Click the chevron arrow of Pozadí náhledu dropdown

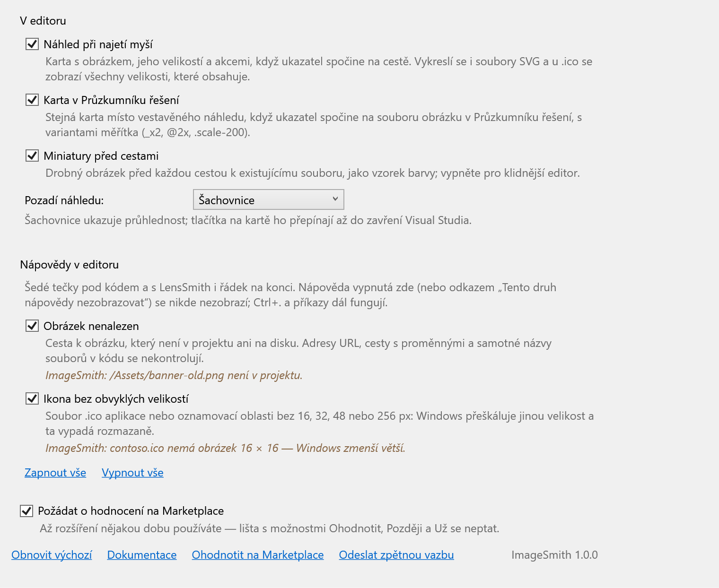point(335,199)
